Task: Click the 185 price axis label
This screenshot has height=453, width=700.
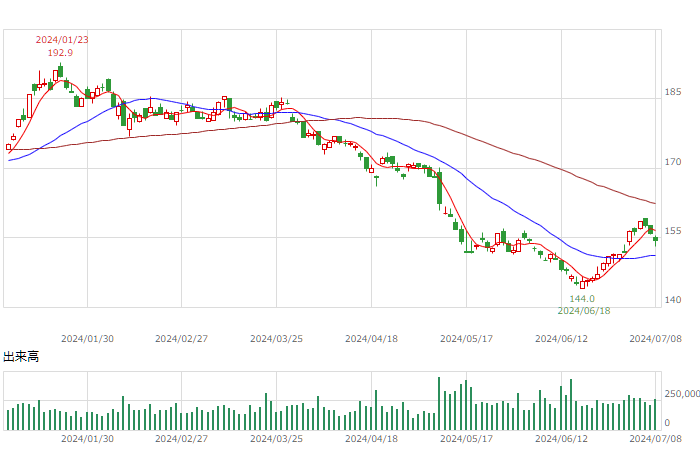Action: (x=673, y=92)
